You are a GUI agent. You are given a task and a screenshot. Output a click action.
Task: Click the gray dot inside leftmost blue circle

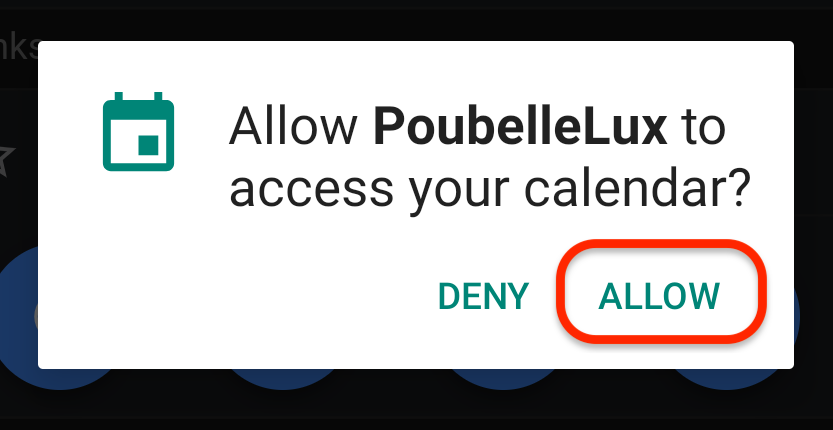(36, 317)
